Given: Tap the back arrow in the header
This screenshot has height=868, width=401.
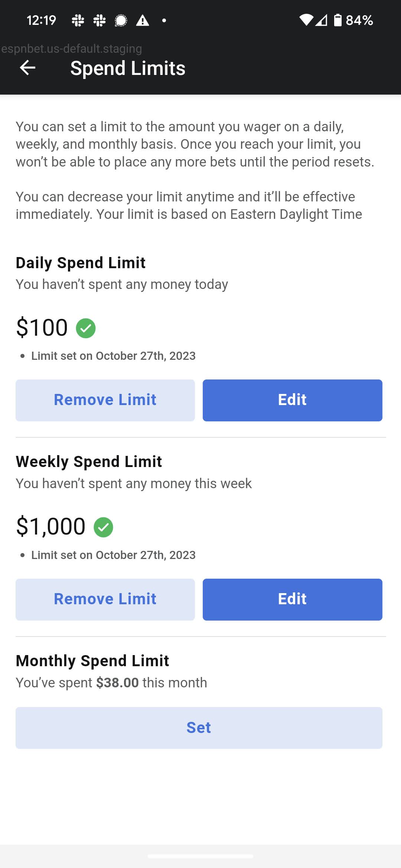Looking at the screenshot, I should [x=27, y=68].
